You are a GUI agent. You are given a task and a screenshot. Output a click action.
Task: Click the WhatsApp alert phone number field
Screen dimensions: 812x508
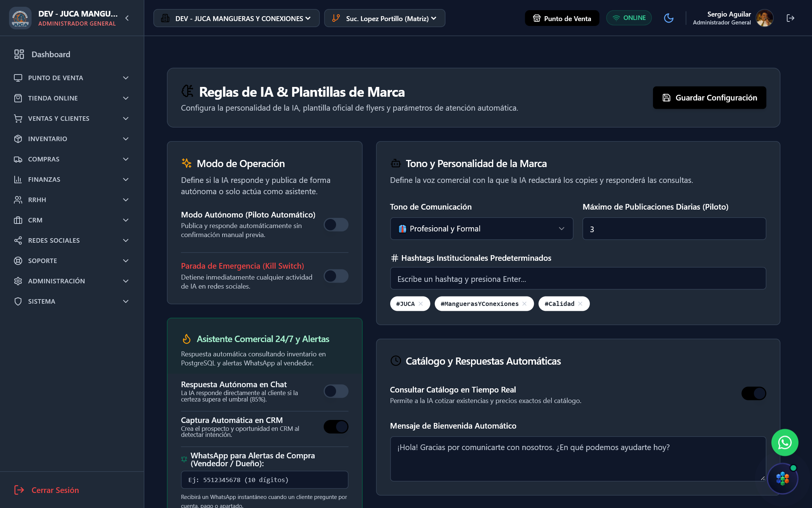[x=264, y=480]
